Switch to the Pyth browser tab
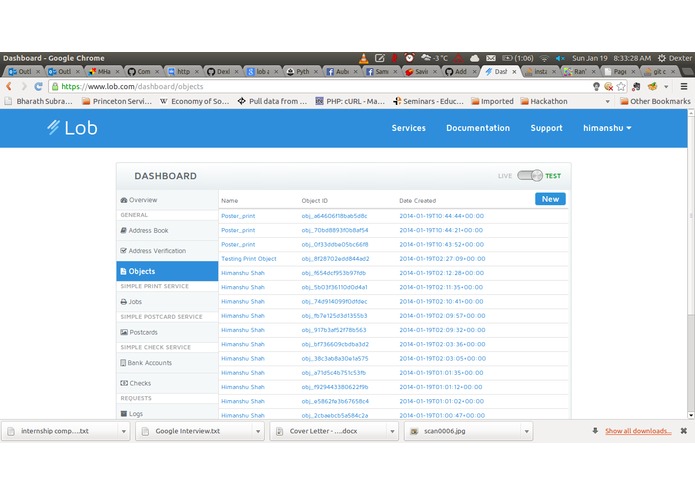695x494 pixels. pyautogui.click(x=303, y=72)
